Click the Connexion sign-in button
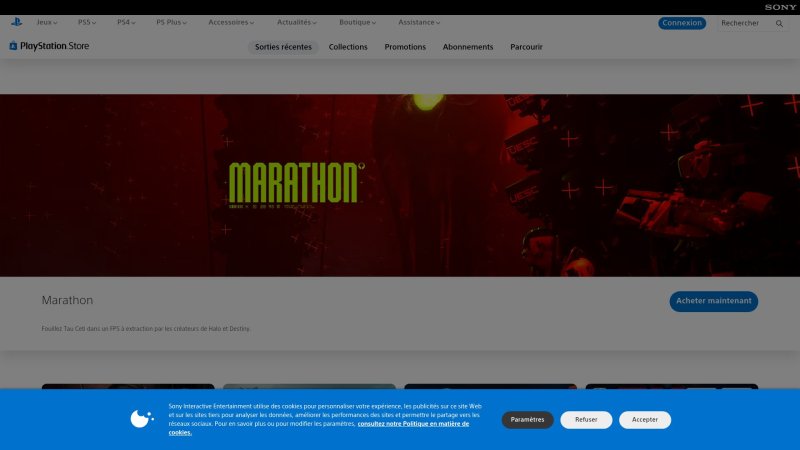800x450 pixels. [x=682, y=23]
